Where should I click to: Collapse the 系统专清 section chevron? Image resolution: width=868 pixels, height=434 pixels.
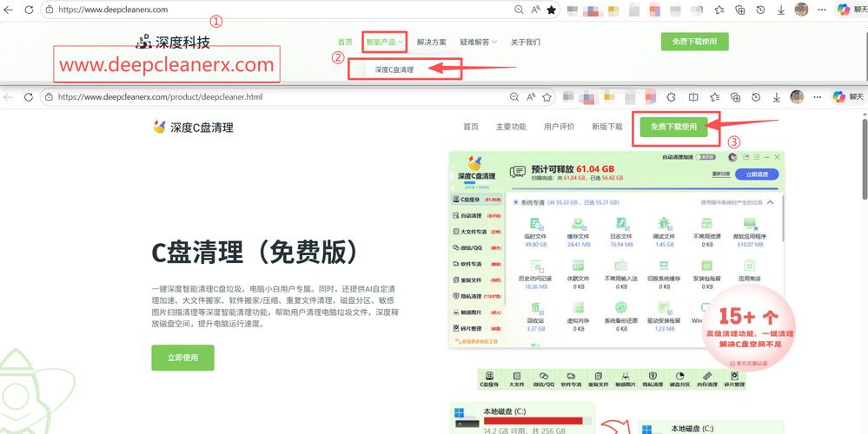coord(770,203)
